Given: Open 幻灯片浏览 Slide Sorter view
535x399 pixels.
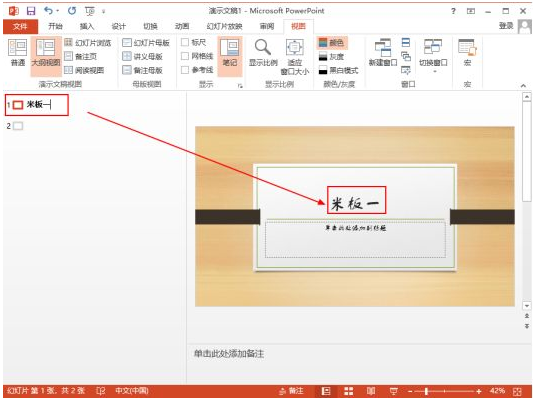Looking at the screenshot, I should (88, 43).
